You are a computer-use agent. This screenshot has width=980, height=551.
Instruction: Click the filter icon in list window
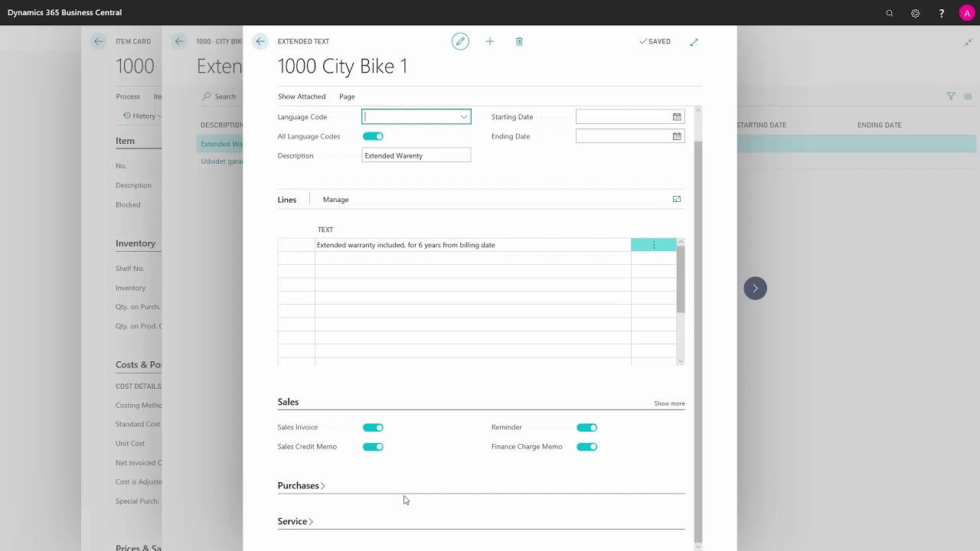pos(951,96)
